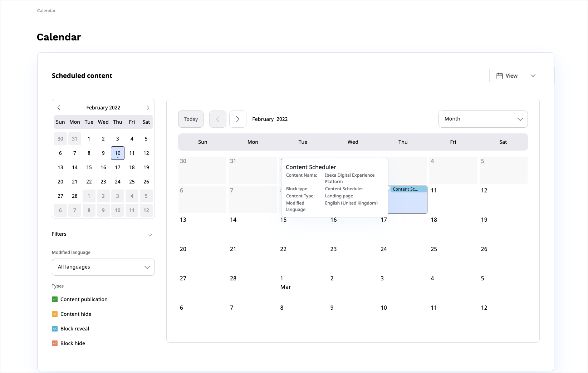Toggle the Block hide checkbox
The width and height of the screenshot is (588, 373).
click(55, 343)
